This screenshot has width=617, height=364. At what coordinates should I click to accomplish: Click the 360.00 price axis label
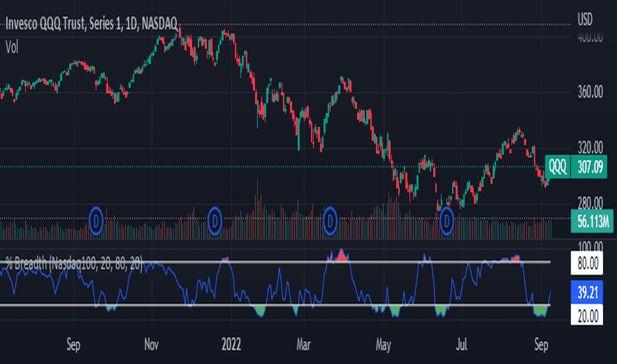click(x=590, y=93)
